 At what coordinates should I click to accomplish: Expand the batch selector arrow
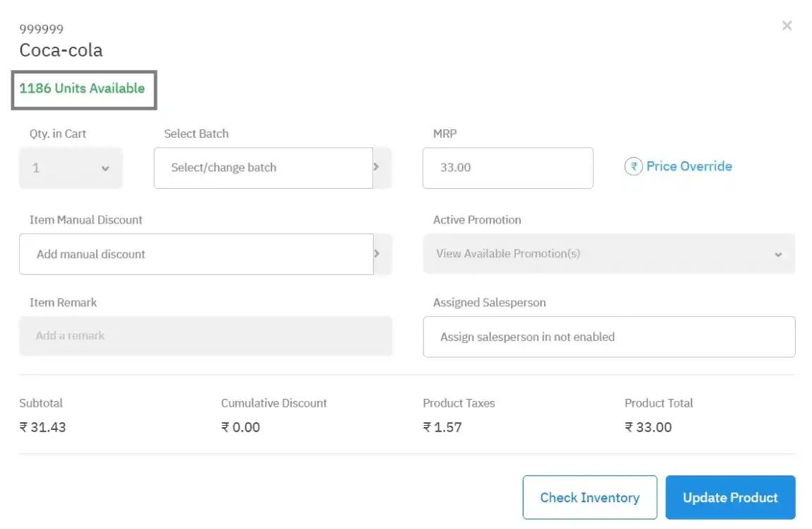(x=382, y=168)
